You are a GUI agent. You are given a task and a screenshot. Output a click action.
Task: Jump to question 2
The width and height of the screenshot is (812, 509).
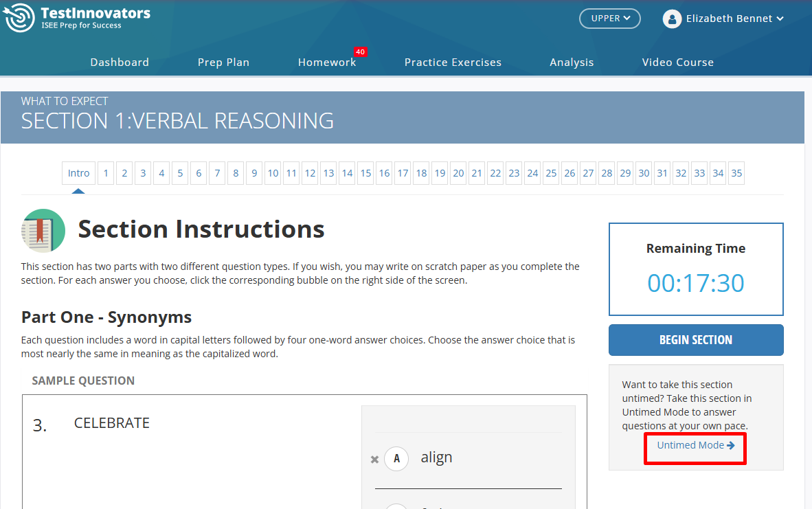124,173
